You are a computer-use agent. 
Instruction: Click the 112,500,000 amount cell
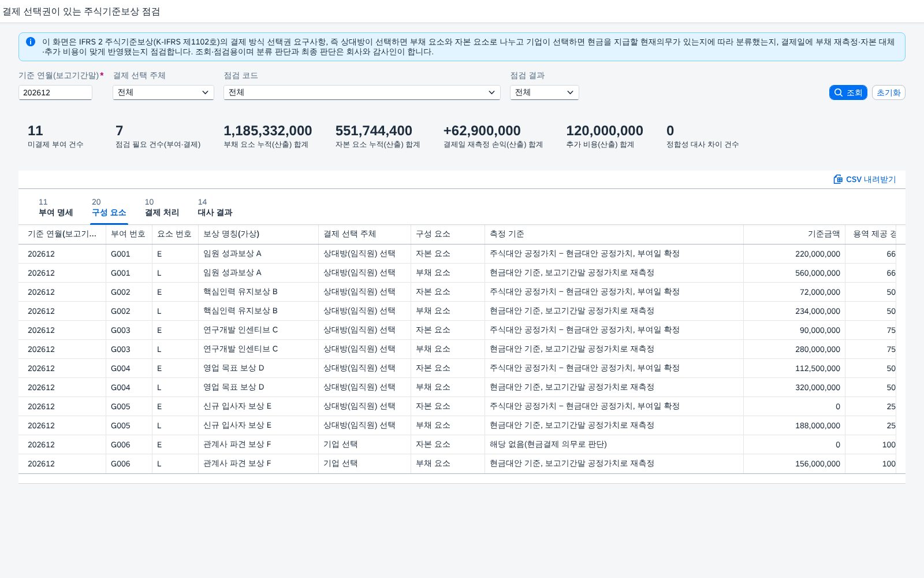[x=794, y=368]
